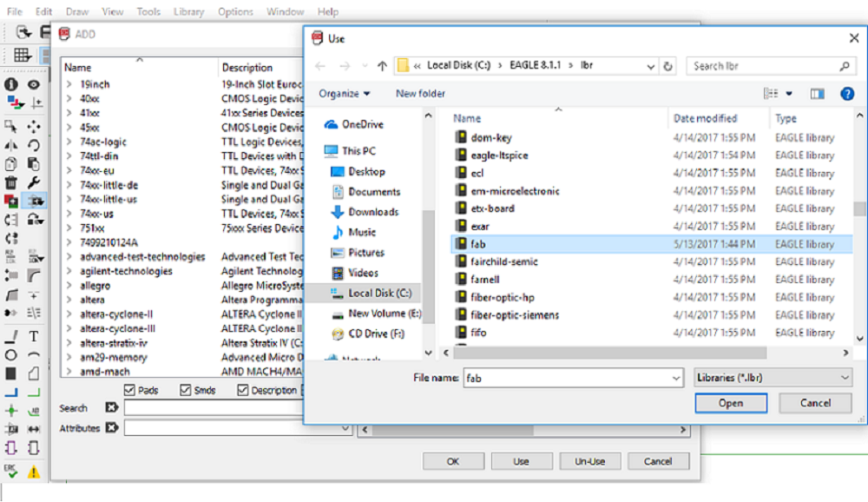
Task: Toggle the Pads checkbox
Action: point(129,390)
